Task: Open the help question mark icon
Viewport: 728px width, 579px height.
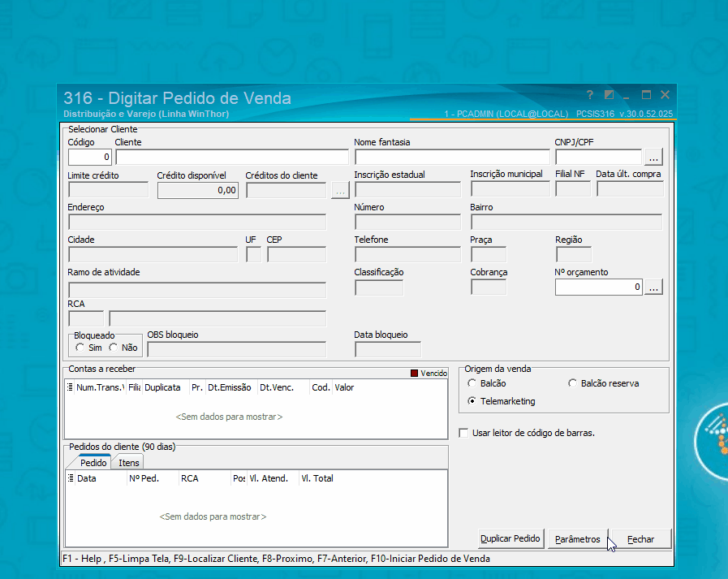Action: pyautogui.click(x=590, y=95)
